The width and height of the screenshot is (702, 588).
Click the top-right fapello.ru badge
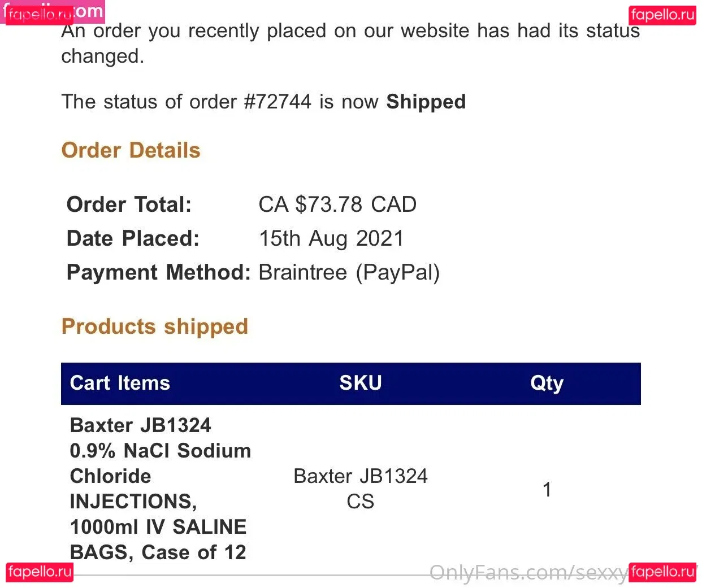[x=662, y=15]
